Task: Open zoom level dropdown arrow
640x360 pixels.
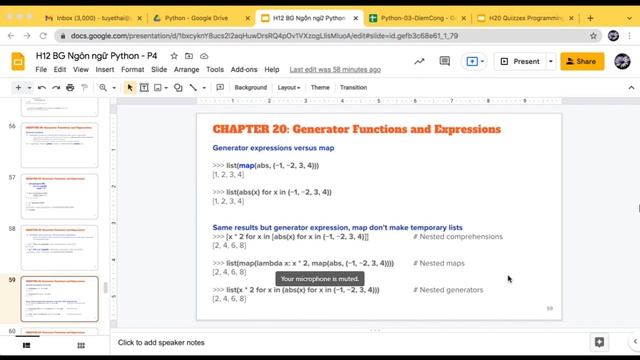Action: pyautogui.click(x=114, y=88)
